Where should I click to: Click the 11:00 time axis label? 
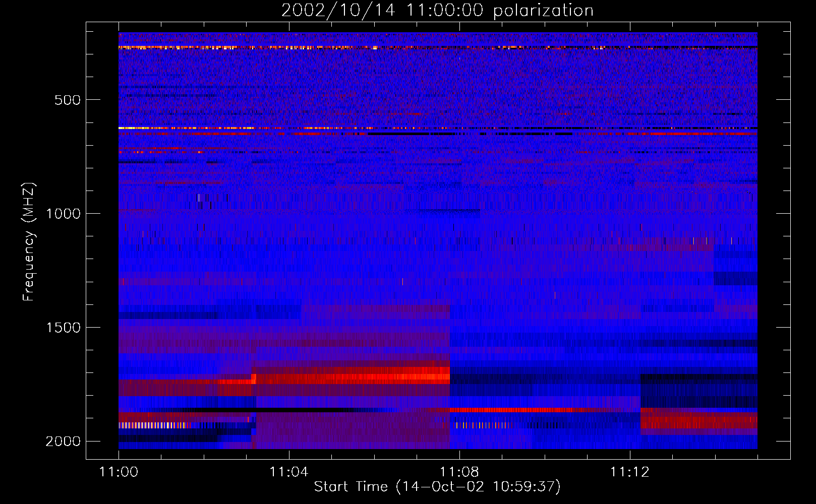click(119, 472)
